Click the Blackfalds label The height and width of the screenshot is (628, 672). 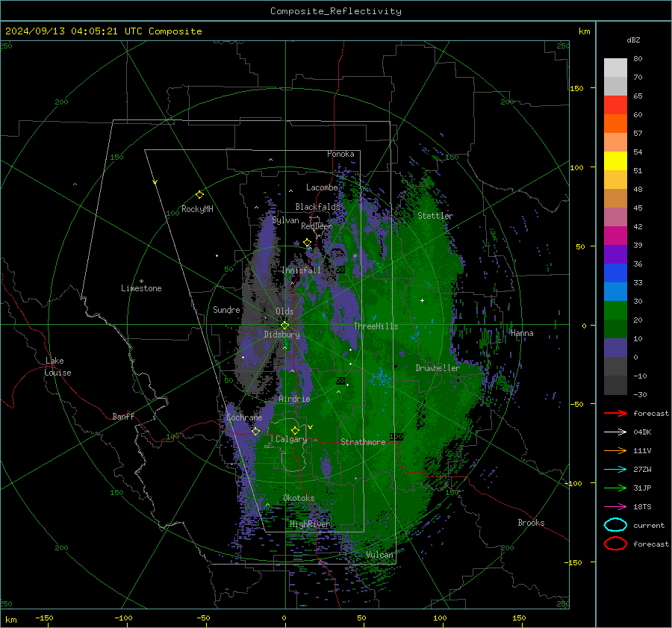[x=317, y=207]
